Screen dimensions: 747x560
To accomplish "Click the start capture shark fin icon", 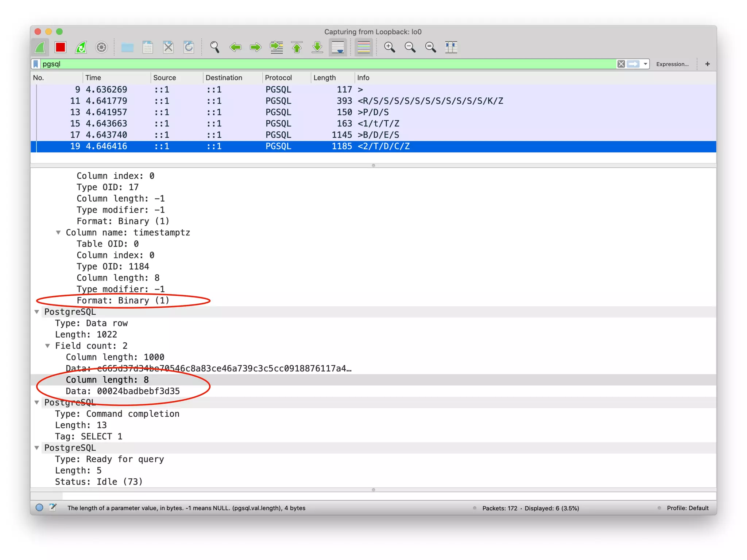I will tap(40, 47).
